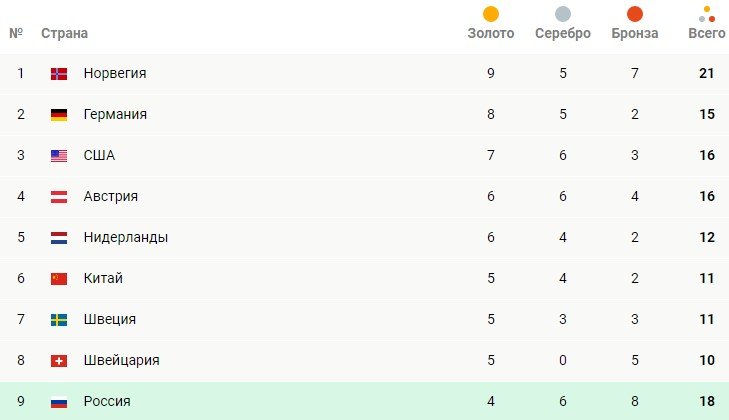Click the № column header
Viewport: 729px width, 420px height.
[x=16, y=34]
